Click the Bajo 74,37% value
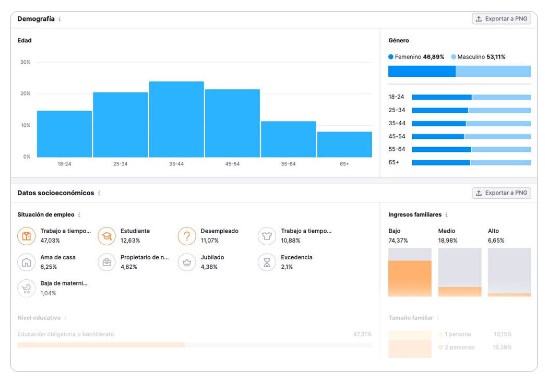 (x=398, y=241)
